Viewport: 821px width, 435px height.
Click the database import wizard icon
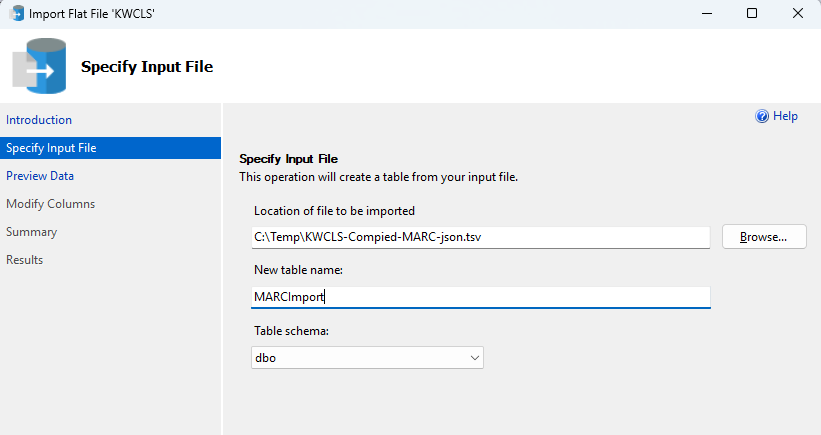pos(39,66)
